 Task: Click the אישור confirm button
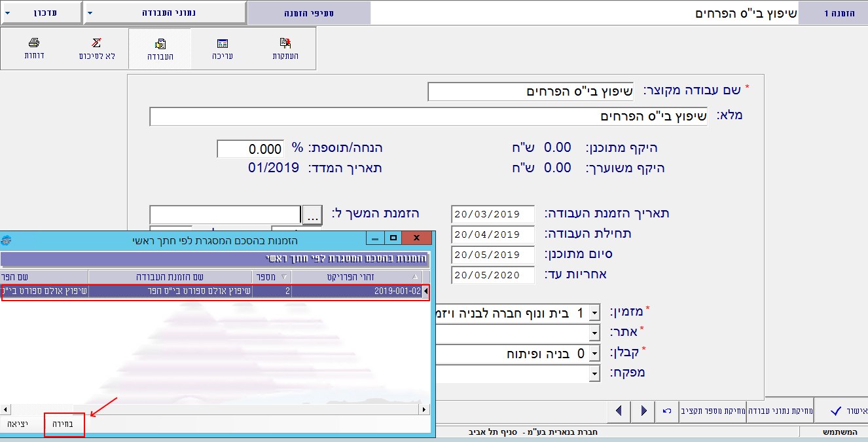[841, 411]
